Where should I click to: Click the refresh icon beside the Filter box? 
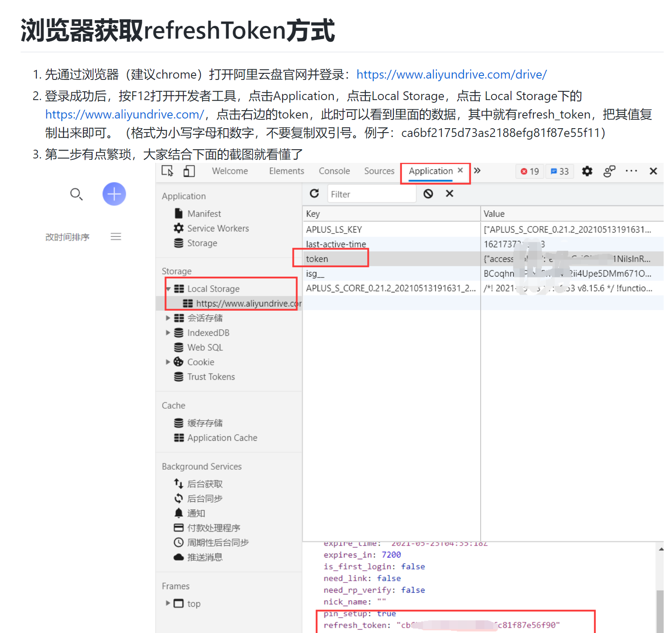point(315,194)
